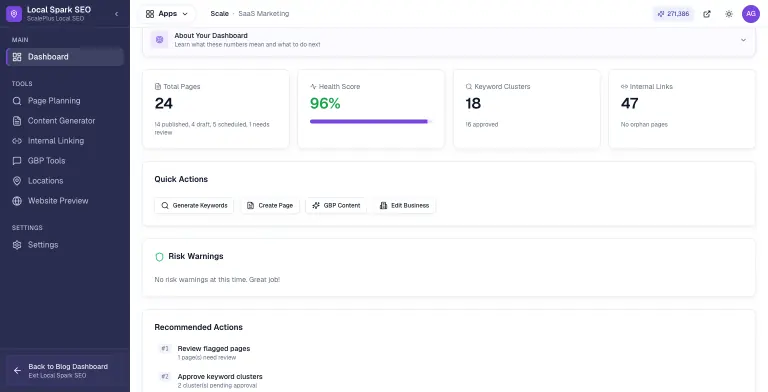Open Internal Linking tool
The image size is (768, 392).
pyautogui.click(x=65, y=141)
